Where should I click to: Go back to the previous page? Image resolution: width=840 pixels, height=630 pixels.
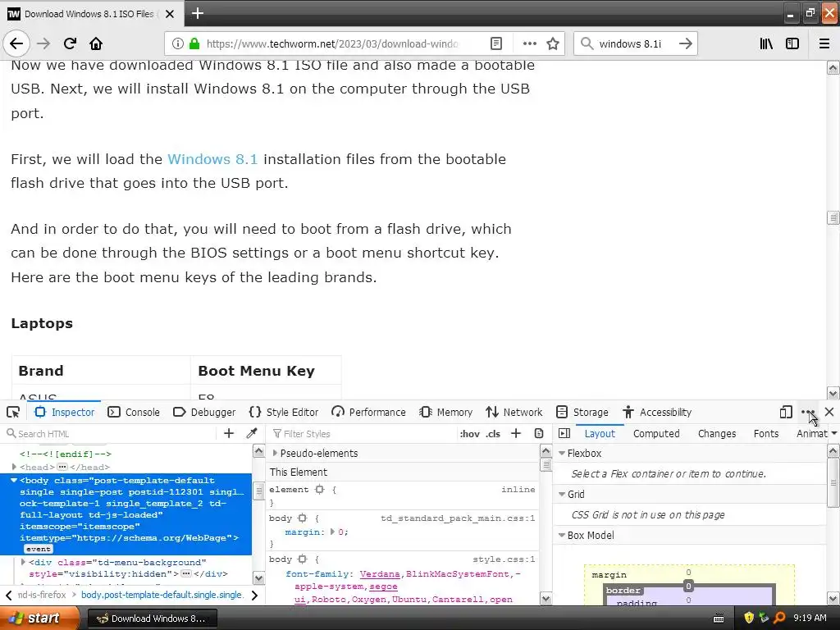click(16, 43)
